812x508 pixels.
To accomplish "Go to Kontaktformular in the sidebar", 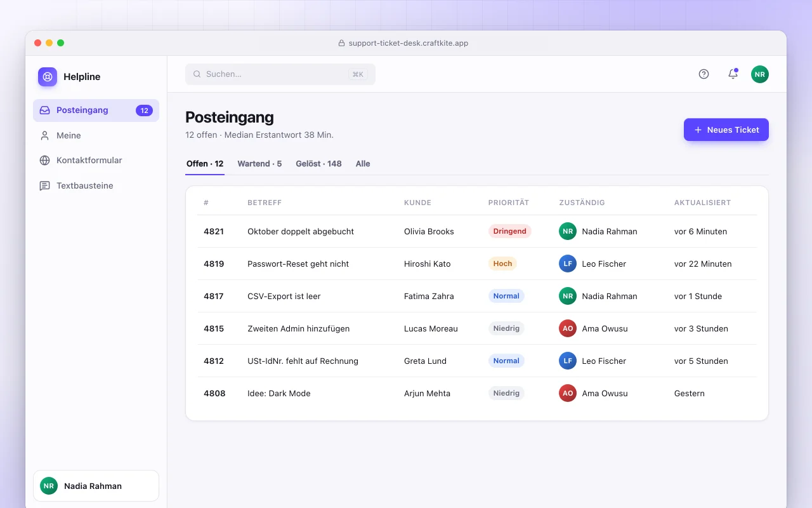I will coord(96,161).
